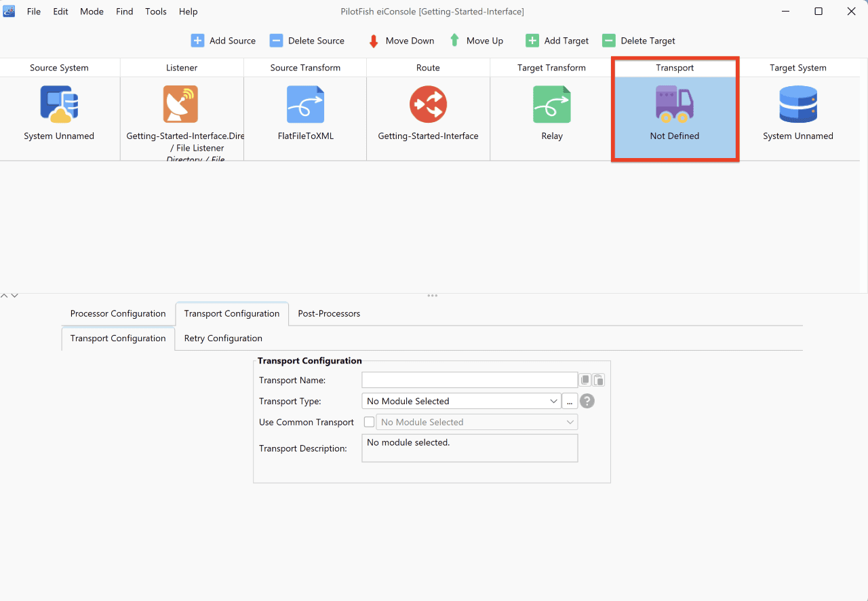Click the ellipsis button next to Transport Type
This screenshot has height=601, width=868.
[x=570, y=401]
